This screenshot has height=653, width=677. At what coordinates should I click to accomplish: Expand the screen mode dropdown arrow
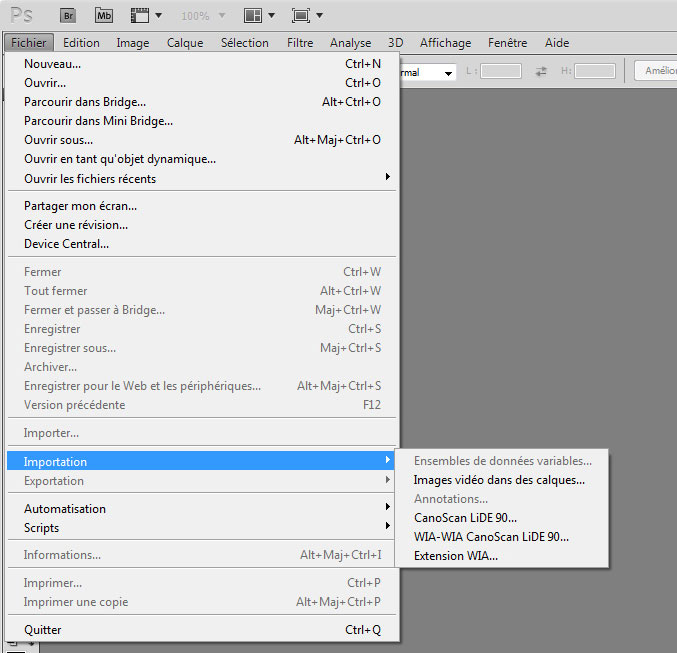[x=320, y=16]
